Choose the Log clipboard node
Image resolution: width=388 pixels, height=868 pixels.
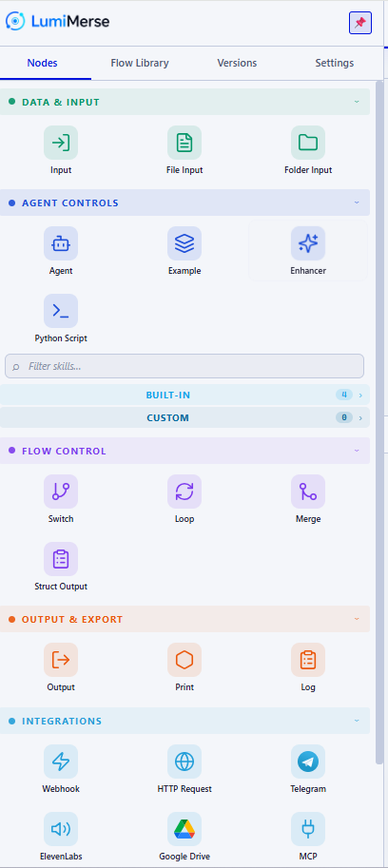[x=308, y=660]
